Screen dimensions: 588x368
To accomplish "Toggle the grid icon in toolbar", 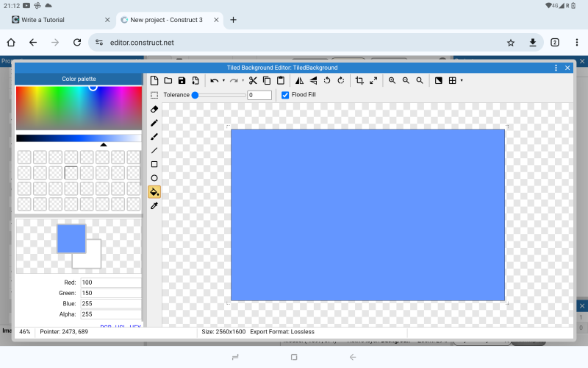I will point(453,80).
